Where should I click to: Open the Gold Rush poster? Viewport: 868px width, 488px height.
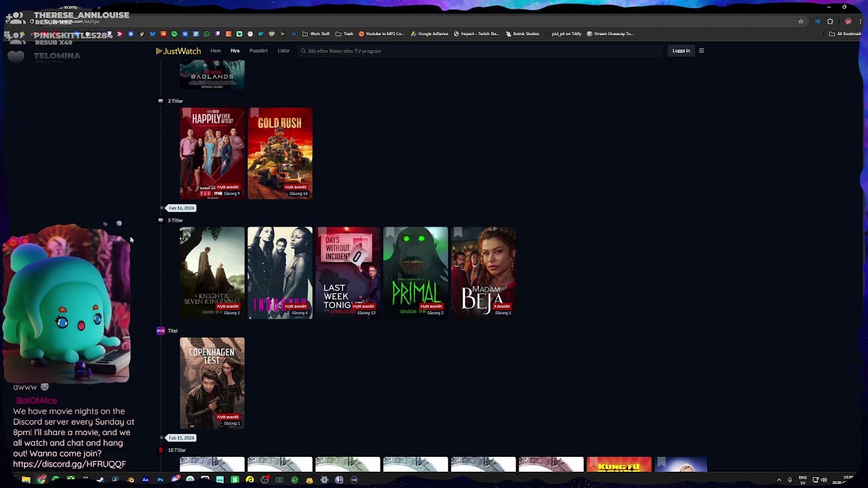[x=280, y=153]
